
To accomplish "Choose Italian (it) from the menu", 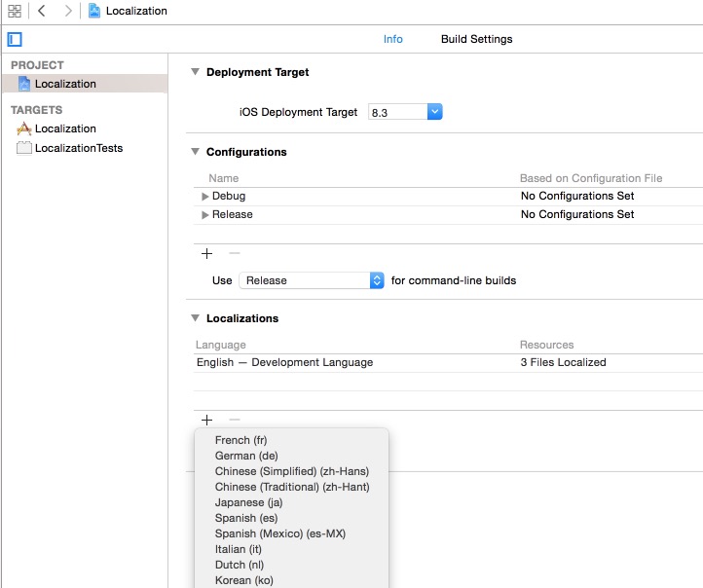I will [291, 549].
